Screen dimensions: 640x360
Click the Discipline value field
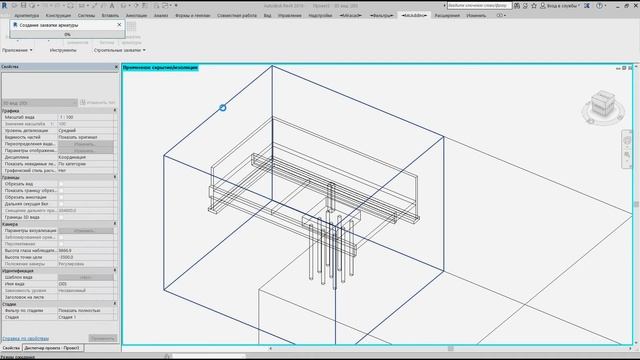[86, 157]
